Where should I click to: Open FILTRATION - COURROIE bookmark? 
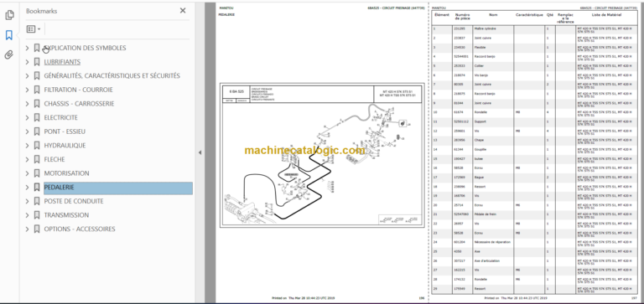click(78, 90)
